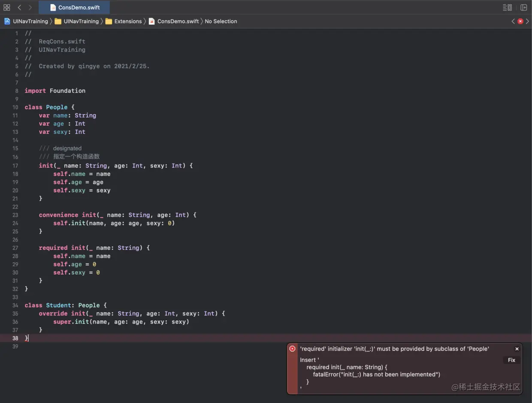Click red error indicator in jump bar
This screenshot has width=532, height=403.
[x=520, y=21]
